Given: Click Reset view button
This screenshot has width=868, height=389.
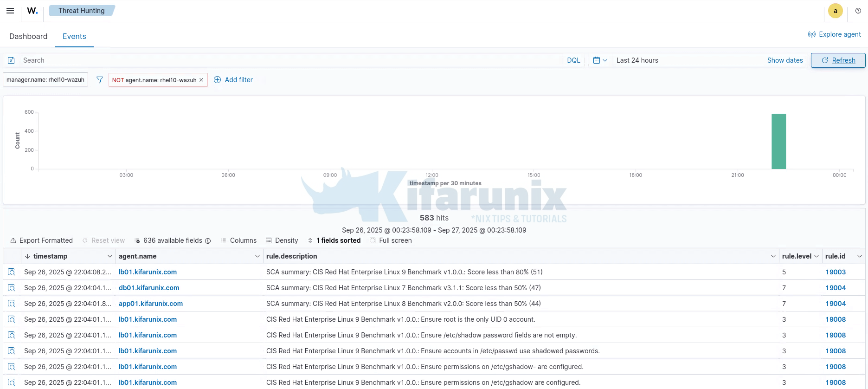Looking at the screenshot, I should (103, 240).
